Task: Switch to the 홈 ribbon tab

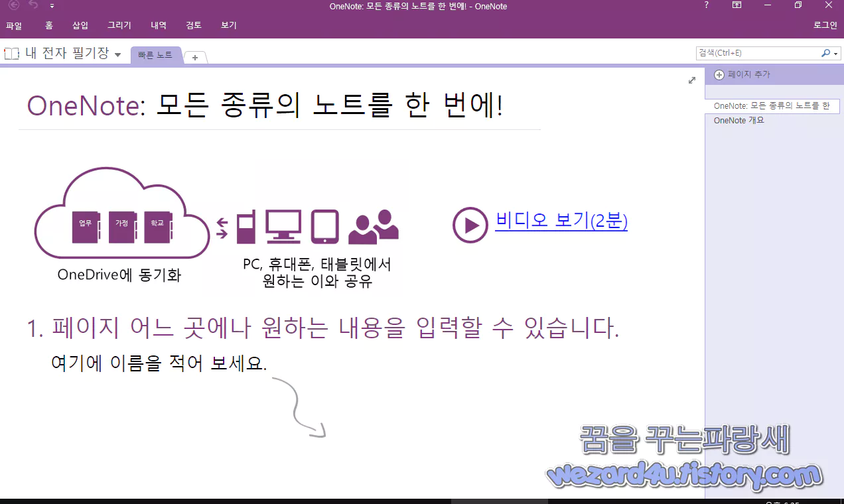Action: point(49,26)
